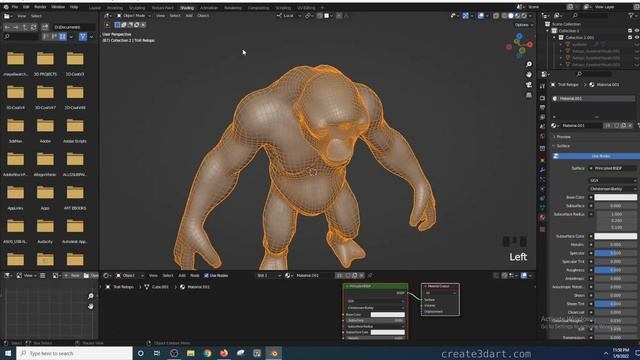Open the Render properties tab
The image size is (640, 360).
[x=542, y=98]
